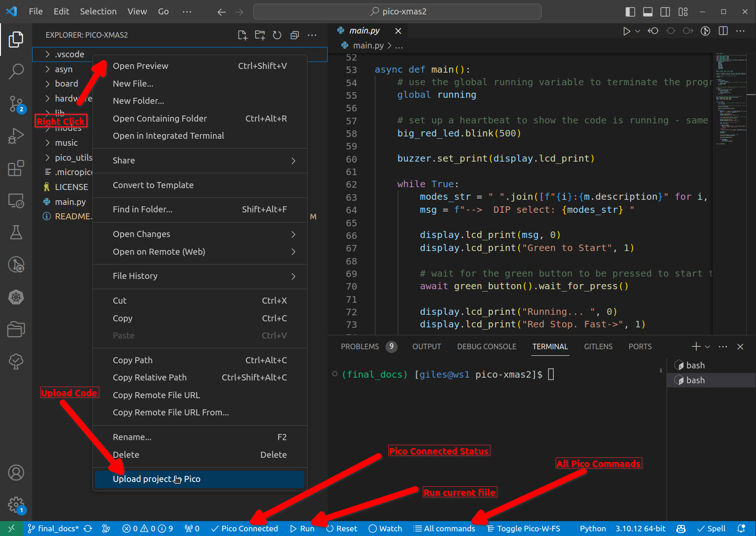Click the New Folder icon in Explorer header
Image resolution: width=756 pixels, height=536 pixels.
pyautogui.click(x=260, y=35)
